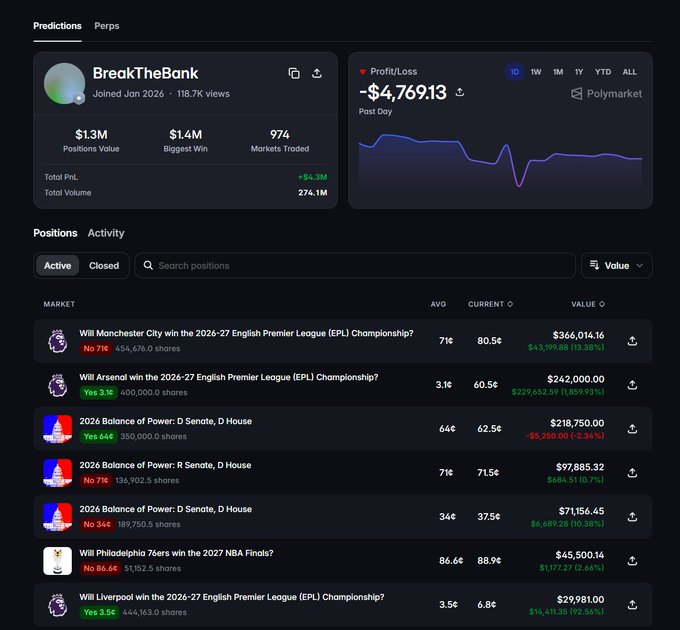Share the Philadelphia 76ers position

(x=632, y=561)
